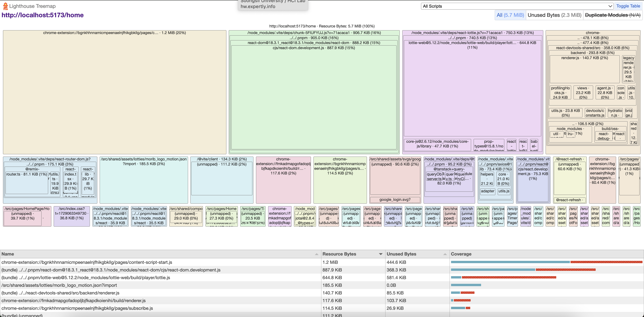Click coverage bar of lottie.js row
The image size is (644, 317).
[x=503, y=277]
